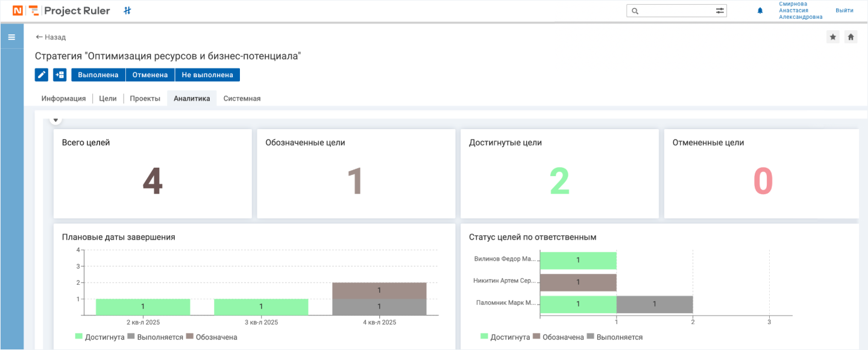The image size is (868, 350).
Task: Go back using the Назад link
Action: pyautogui.click(x=51, y=37)
